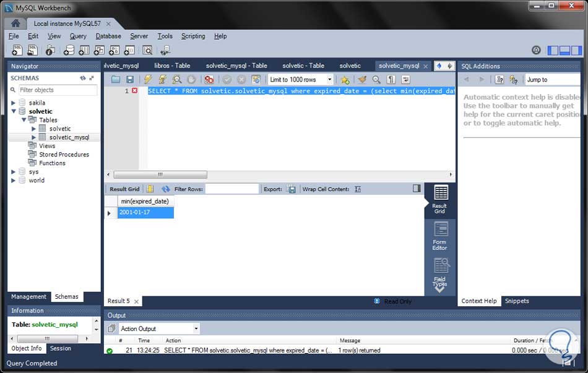Add query to favorites star icon

tap(345, 79)
